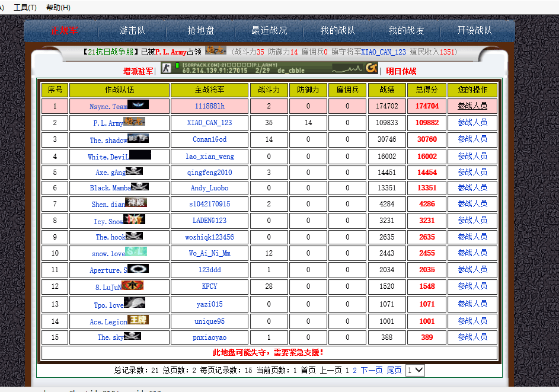
Task: Click the 增派驻军 link
Action: click(138, 71)
